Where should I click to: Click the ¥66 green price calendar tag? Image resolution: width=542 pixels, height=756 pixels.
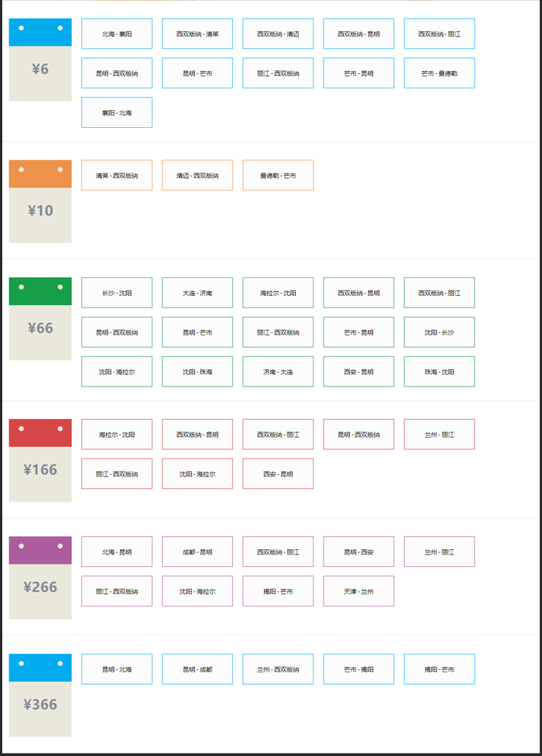pyautogui.click(x=40, y=319)
